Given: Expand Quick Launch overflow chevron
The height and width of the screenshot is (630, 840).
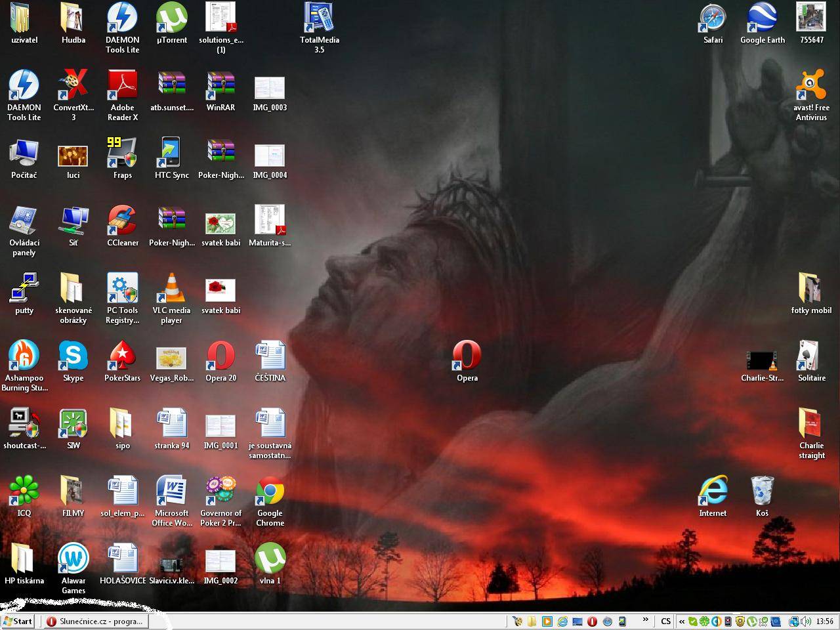Looking at the screenshot, I should coord(645,620).
